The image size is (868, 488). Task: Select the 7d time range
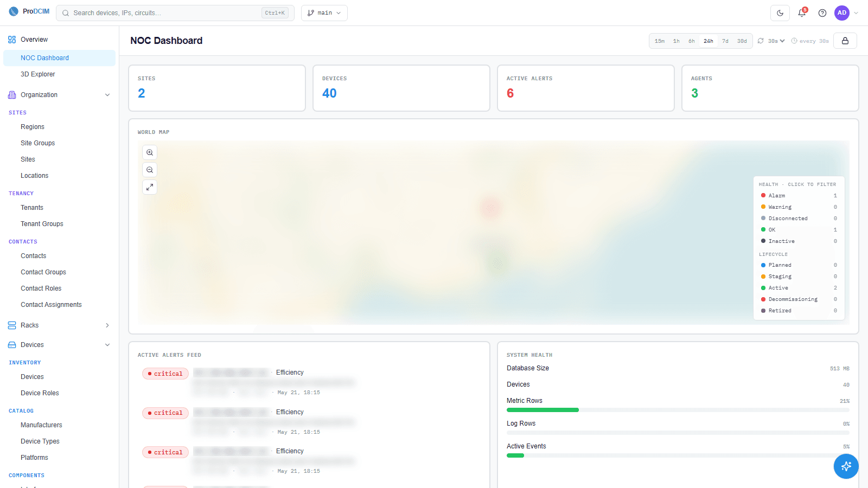tap(725, 41)
